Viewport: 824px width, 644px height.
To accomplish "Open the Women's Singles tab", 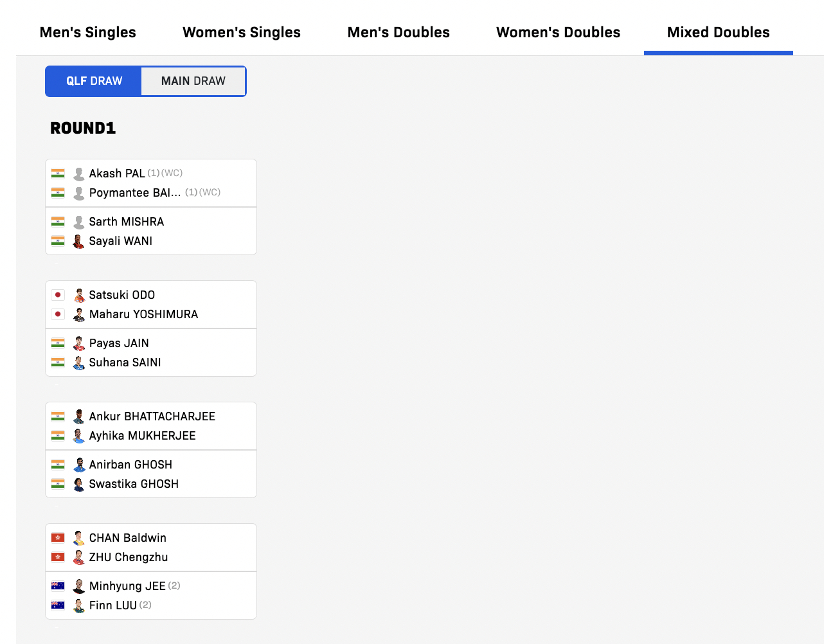I will coord(242,32).
